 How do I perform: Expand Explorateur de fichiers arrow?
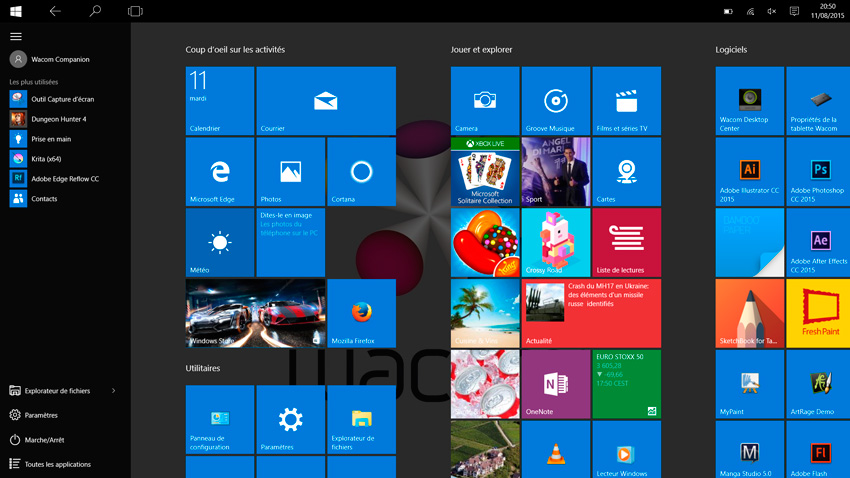113,391
